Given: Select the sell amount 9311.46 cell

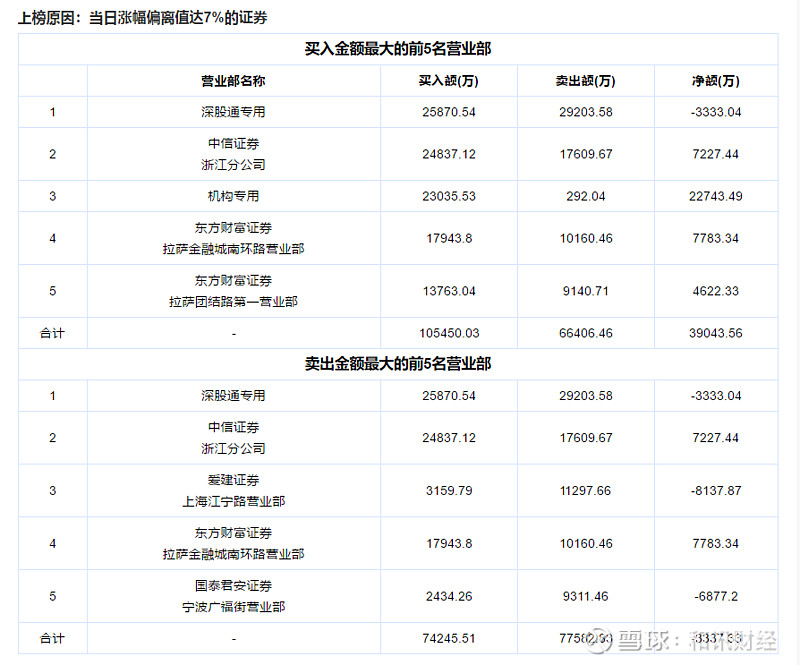Looking at the screenshot, I should pyautogui.click(x=585, y=596).
